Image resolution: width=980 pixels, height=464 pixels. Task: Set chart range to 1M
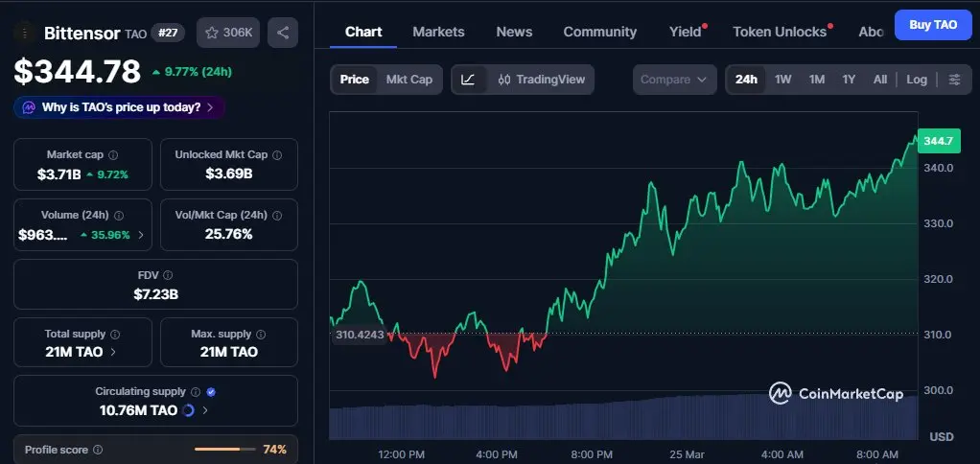point(817,80)
